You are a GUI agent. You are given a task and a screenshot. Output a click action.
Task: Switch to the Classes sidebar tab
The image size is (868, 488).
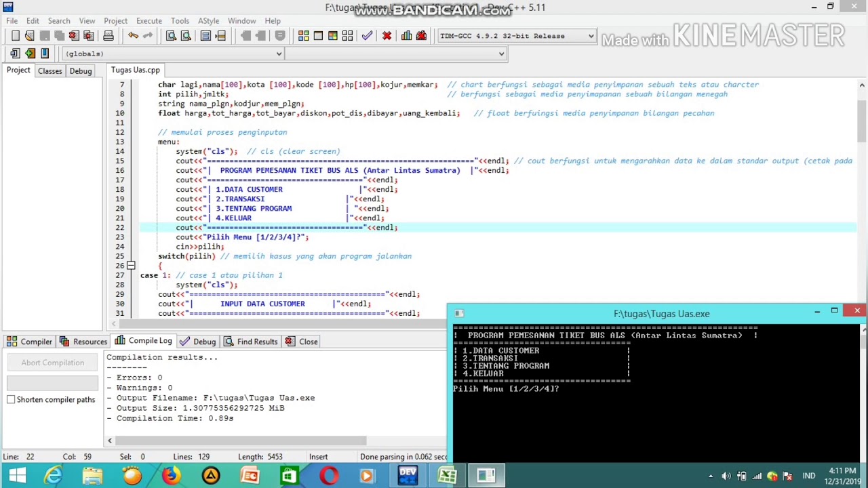50,70
